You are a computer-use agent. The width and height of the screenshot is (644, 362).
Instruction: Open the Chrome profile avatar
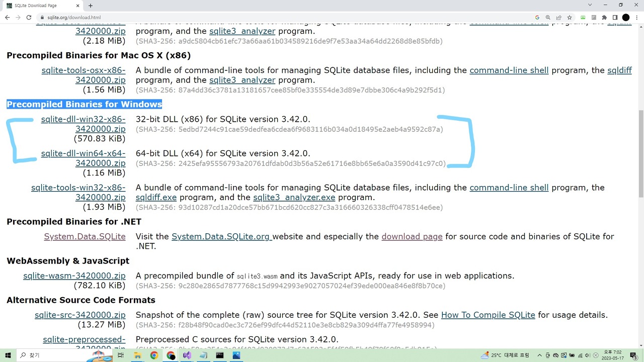tap(625, 18)
